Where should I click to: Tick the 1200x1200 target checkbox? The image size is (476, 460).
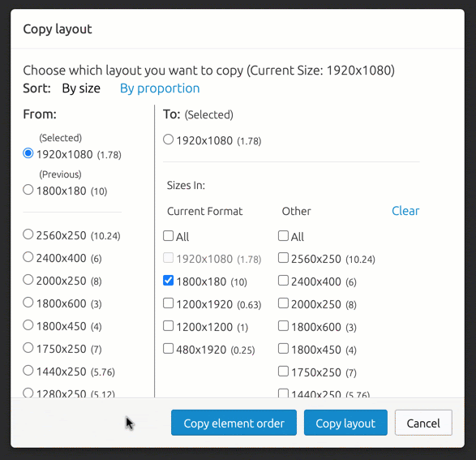[168, 326]
